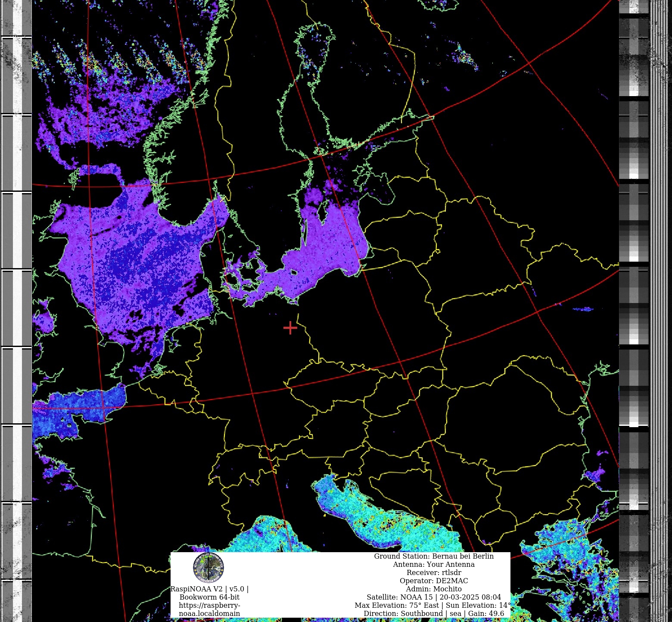Click the red cross ground station marker
This screenshot has width=672, height=622.
click(290, 328)
